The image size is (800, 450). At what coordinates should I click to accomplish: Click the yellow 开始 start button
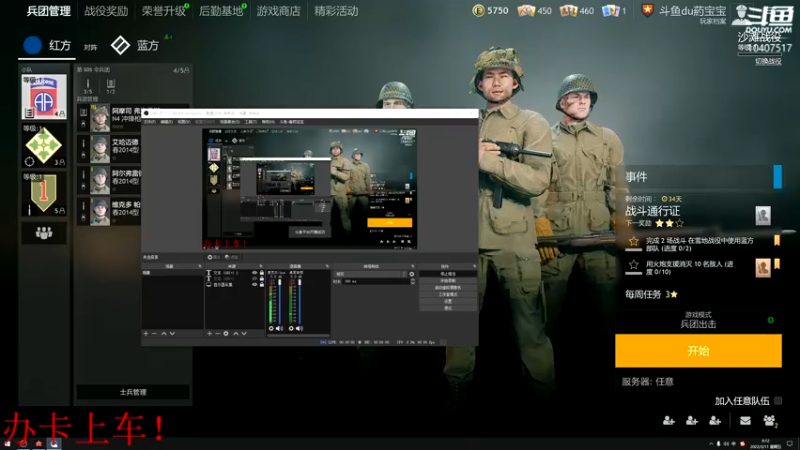[698, 351]
